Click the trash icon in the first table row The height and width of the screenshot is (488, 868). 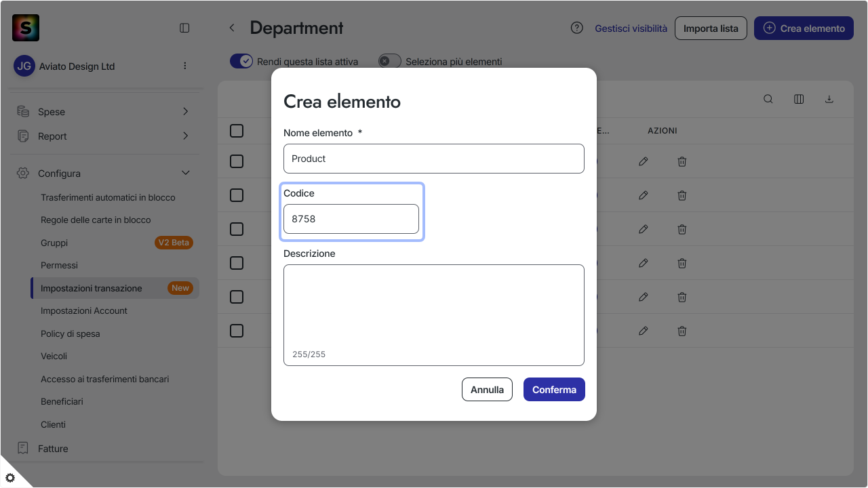point(682,161)
